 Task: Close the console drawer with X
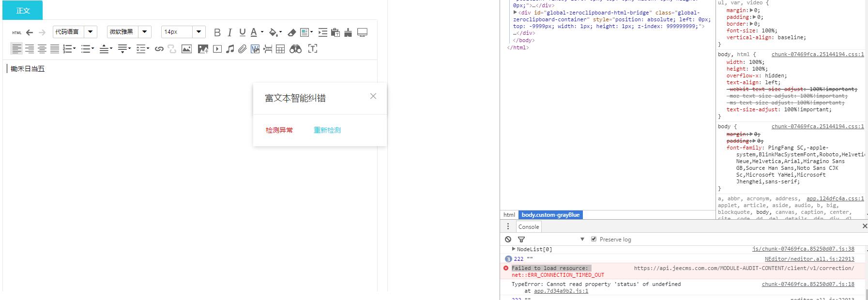click(x=865, y=226)
